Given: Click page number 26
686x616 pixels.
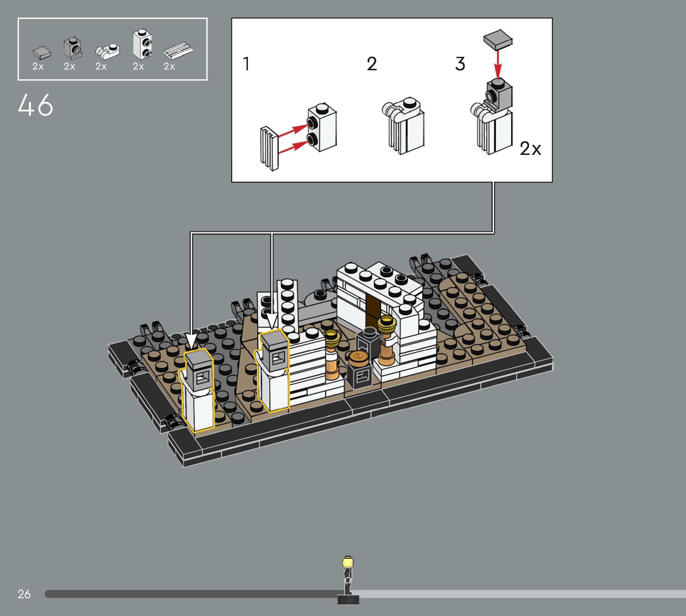Looking at the screenshot, I should [24, 594].
